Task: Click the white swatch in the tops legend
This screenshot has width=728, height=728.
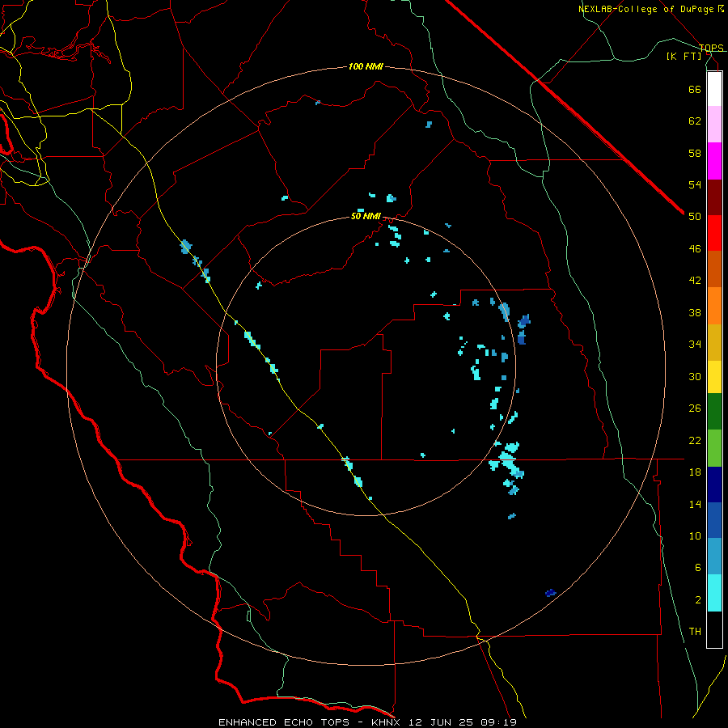Action: 714,89
